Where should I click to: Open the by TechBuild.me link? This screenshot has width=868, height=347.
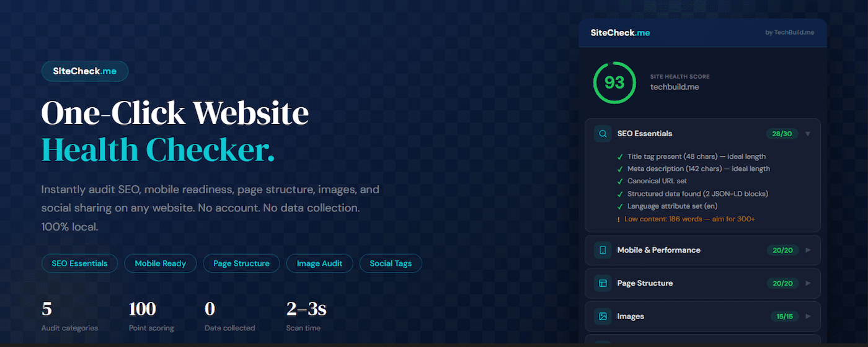(790, 32)
